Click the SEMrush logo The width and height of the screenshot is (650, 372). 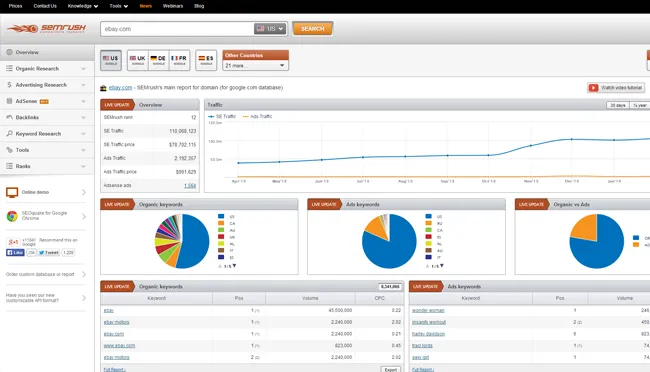click(x=46, y=29)
